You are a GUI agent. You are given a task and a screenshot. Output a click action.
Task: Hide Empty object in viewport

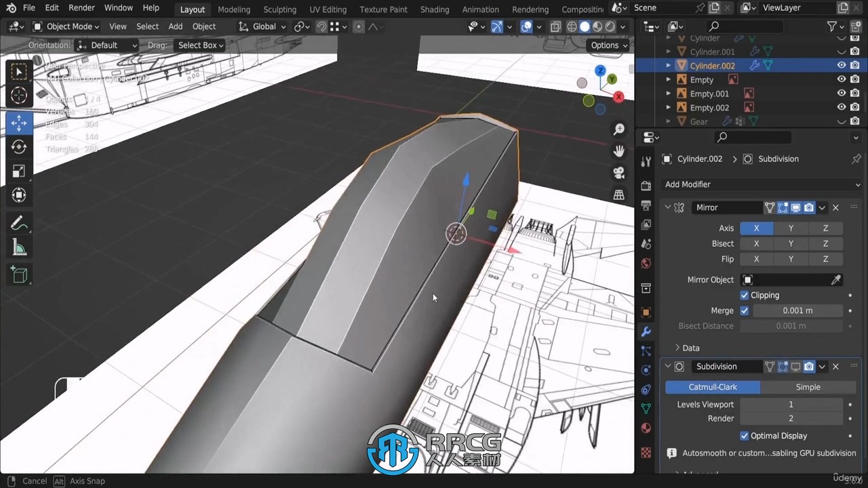click(842, 79)
